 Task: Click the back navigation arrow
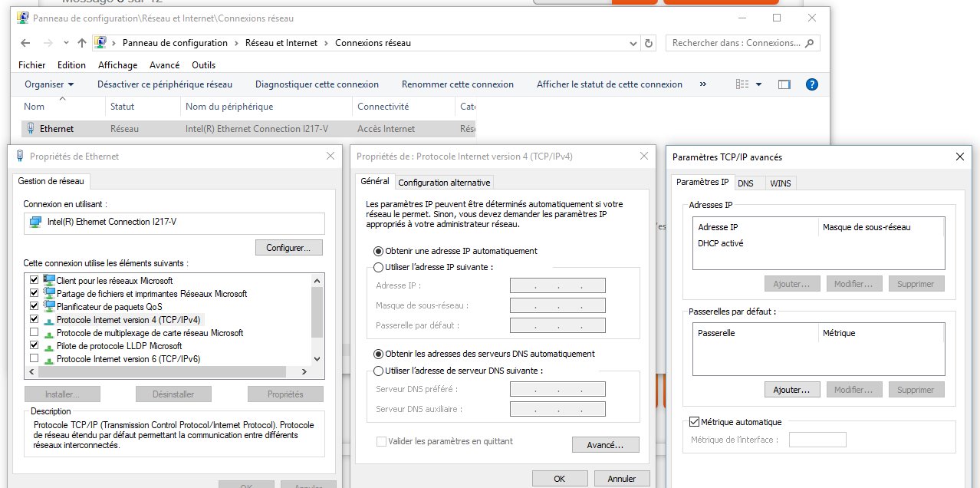coord(25,43)
